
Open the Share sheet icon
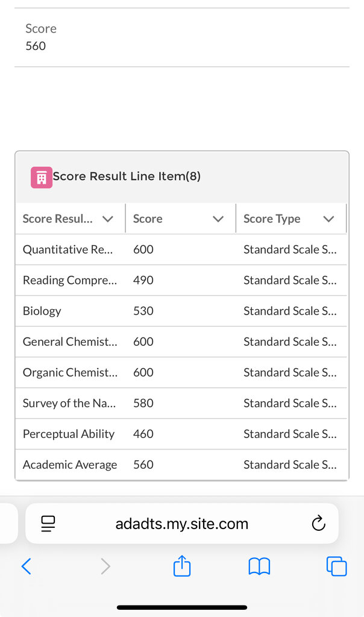tap(182, 566)
